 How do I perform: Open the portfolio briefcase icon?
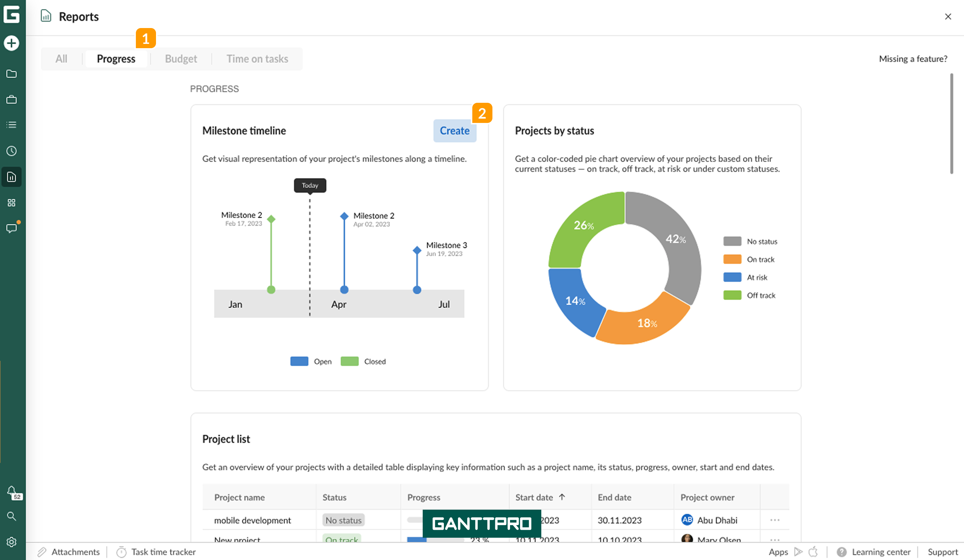tap(12, 100)
